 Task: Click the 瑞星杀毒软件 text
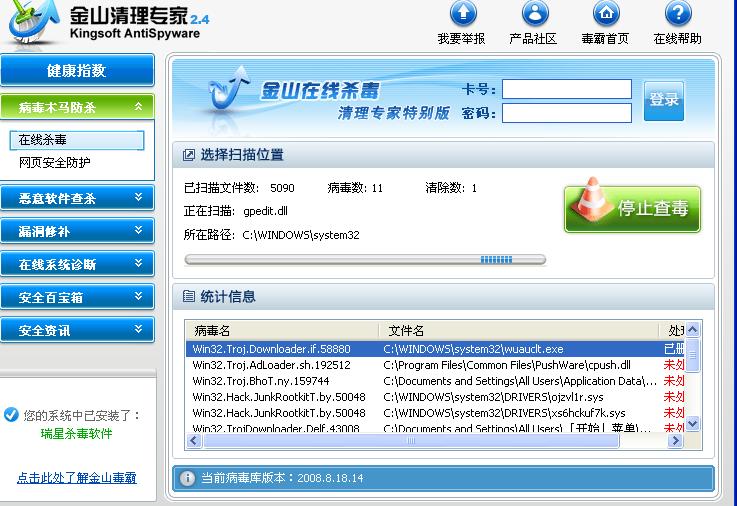(x=77, y=433)
